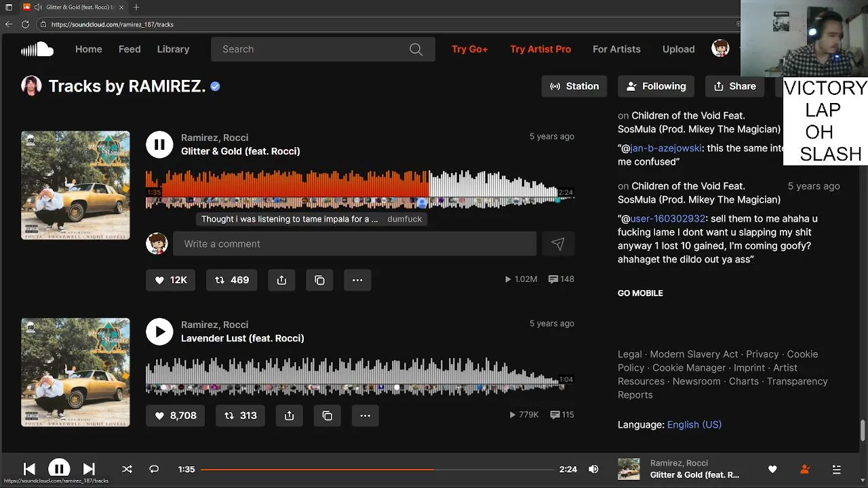Viewport: 868px width, 488px height.
Task: Open the next-up queue icon
Action: click(x=836, y=469)
